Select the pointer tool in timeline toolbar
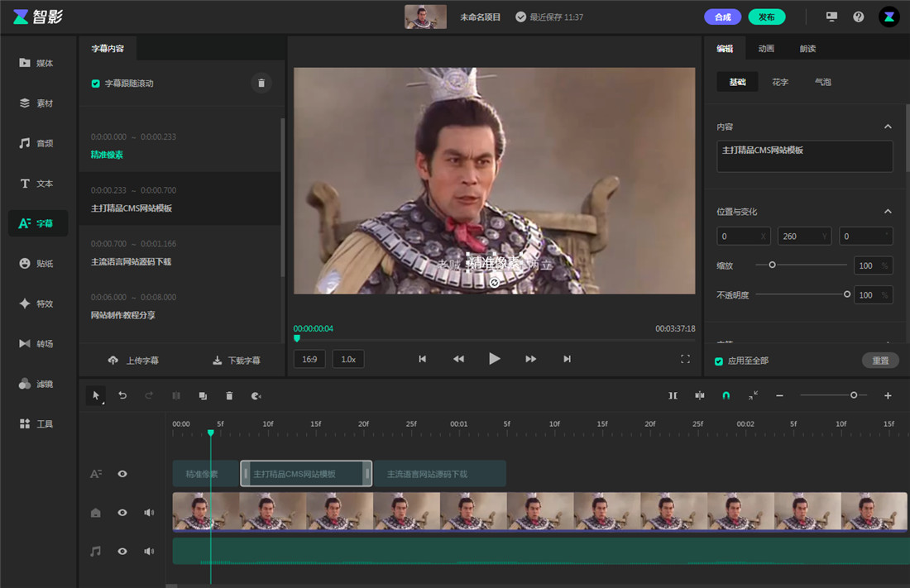The height and width of the screenshot is (588, 910). click(x=96, y=396)
